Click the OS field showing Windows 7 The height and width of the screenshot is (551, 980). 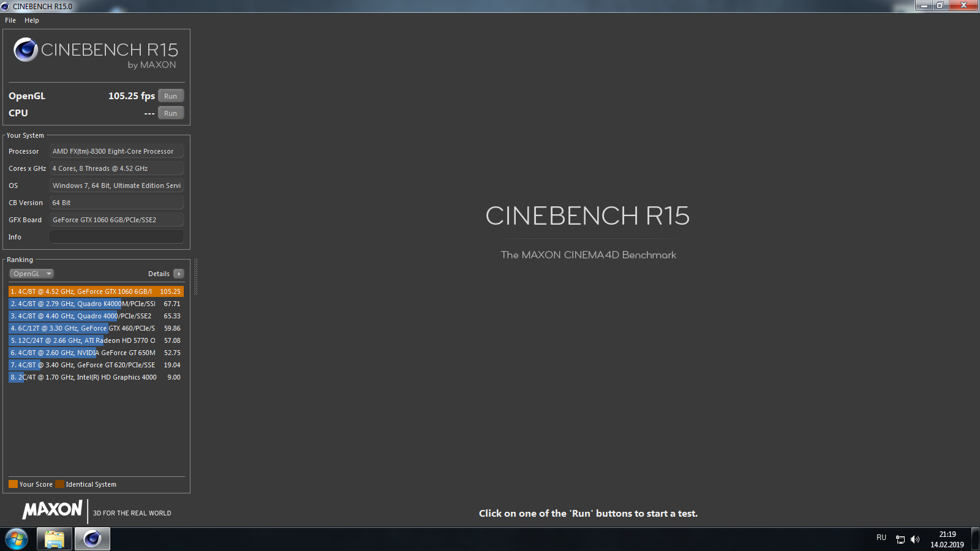tap(116, 186)
